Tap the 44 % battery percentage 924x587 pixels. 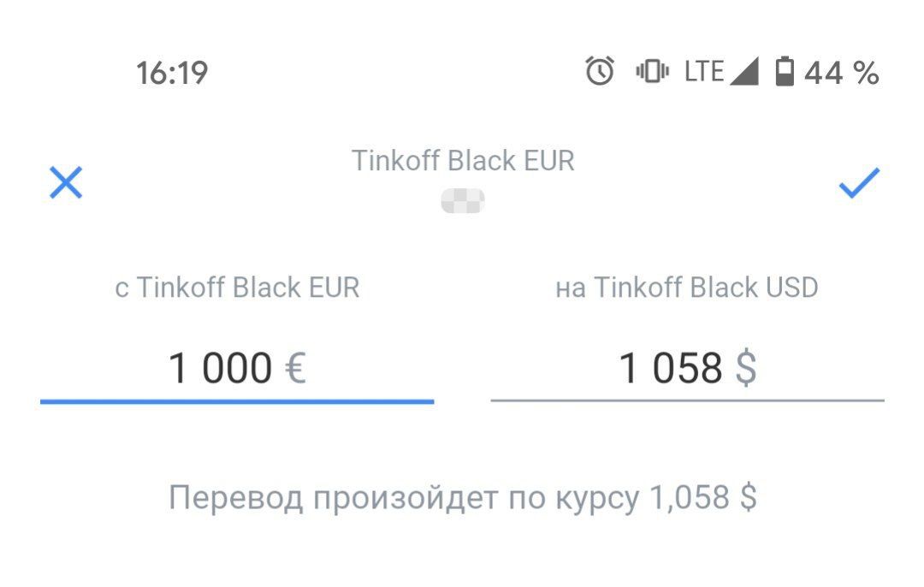(842, 73)
